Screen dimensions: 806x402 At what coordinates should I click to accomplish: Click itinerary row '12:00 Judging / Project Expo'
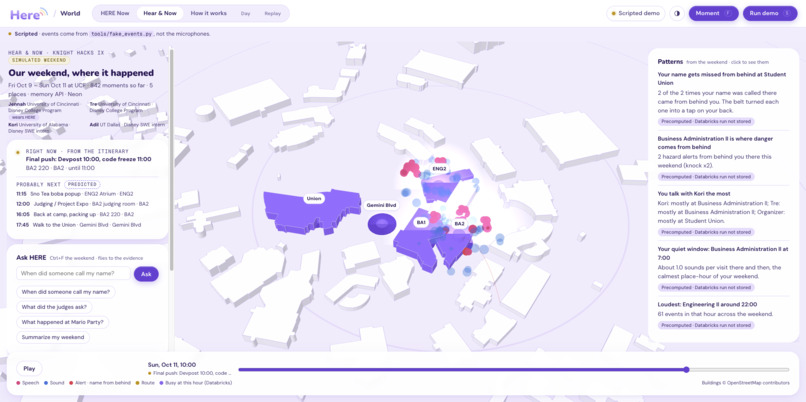(87, 204)
